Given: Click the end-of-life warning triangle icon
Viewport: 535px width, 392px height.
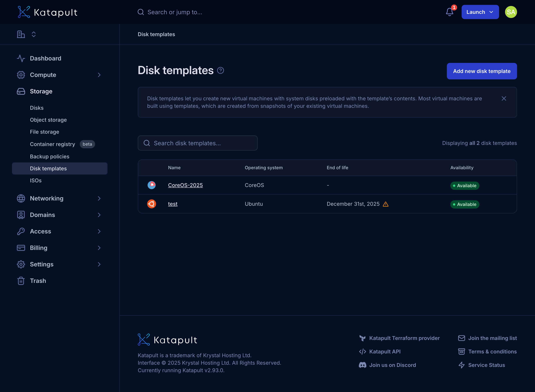Looking at the screenshot, I should point(386,204).
